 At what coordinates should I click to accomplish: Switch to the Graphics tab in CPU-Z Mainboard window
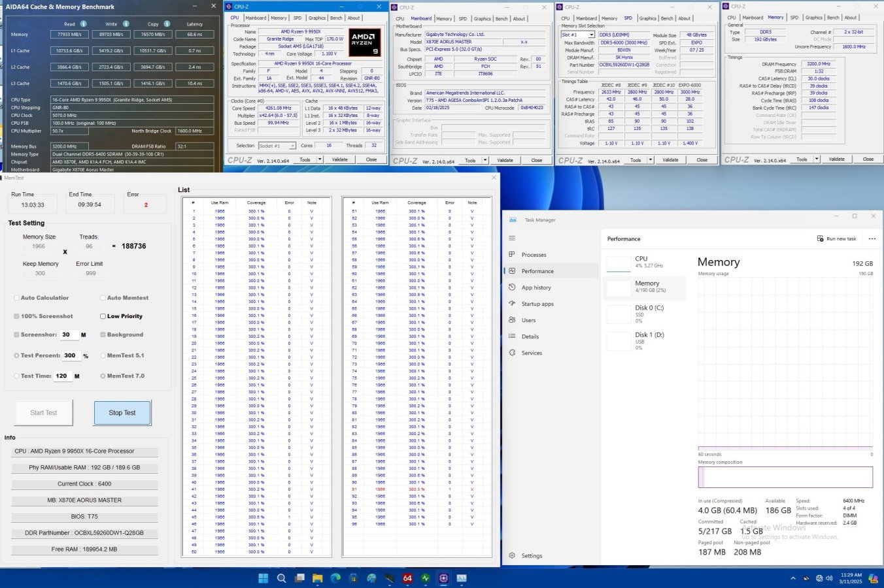483,19
